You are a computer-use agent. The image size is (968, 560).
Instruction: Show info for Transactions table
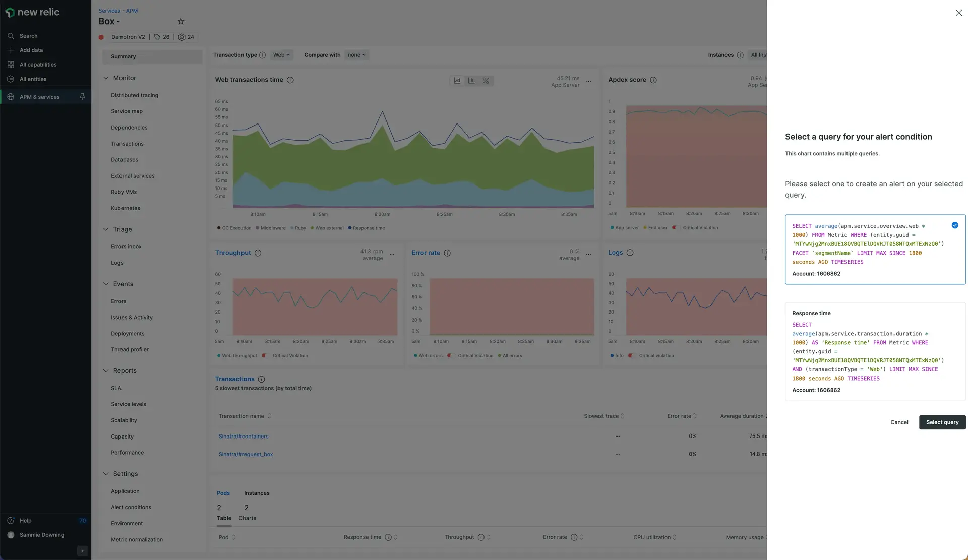[261, 379]
